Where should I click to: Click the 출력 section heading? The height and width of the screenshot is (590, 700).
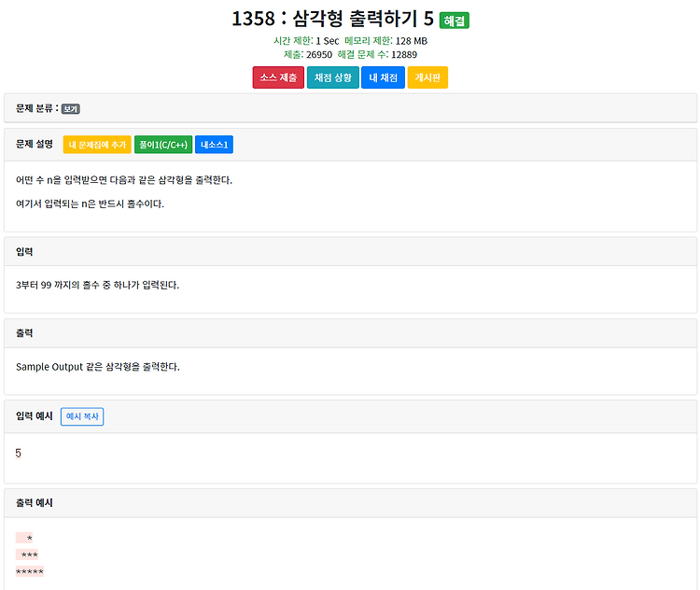pyautogui.click(x=24, y=333)
